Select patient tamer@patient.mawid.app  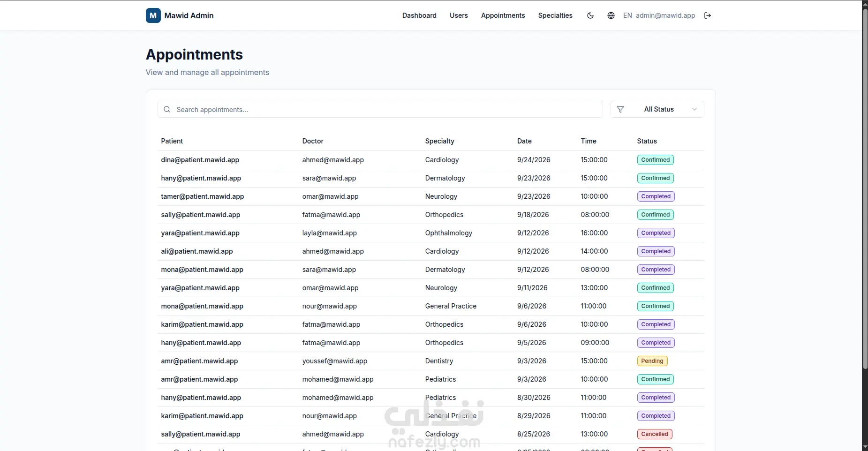(x=203, y=196)
